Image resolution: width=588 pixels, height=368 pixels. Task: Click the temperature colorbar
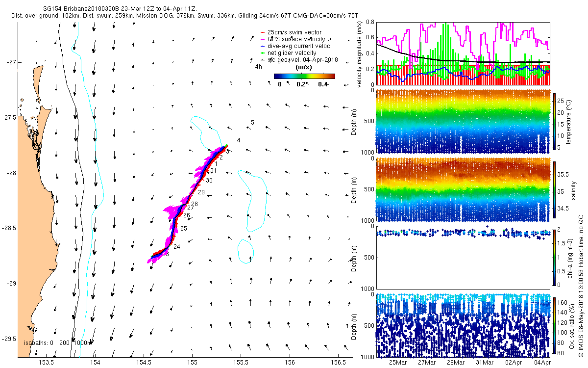click(x=555, y=122)
